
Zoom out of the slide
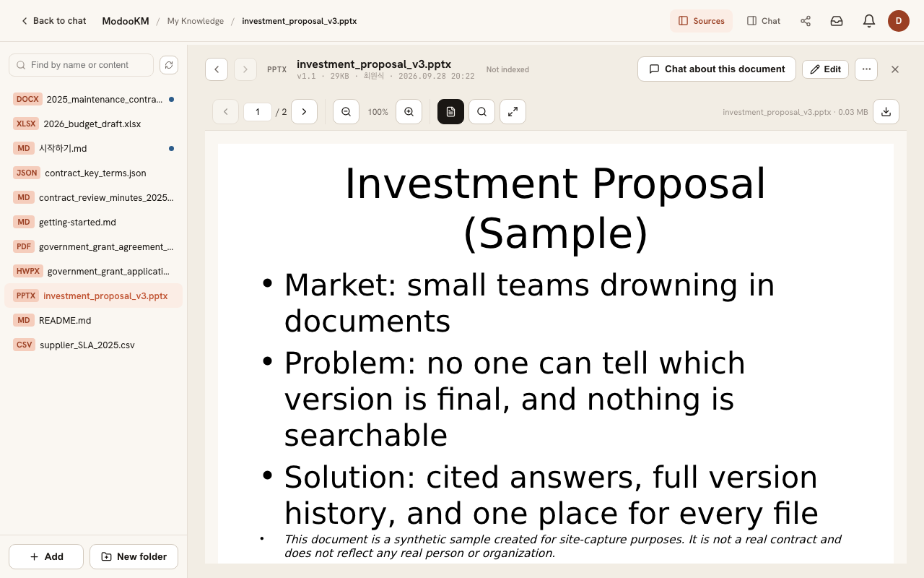pos(346,112)
